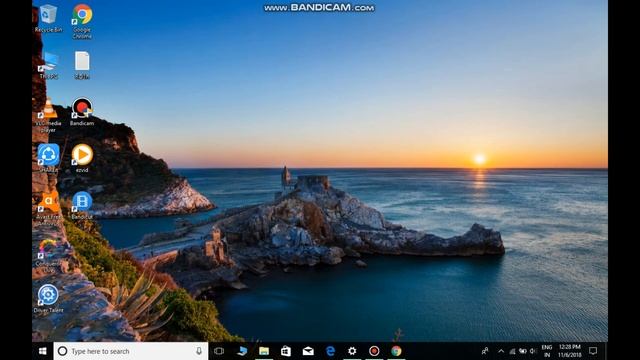Open Settings gear in the taskbar
Screen dimensions: 640x360
coord(352,351)
